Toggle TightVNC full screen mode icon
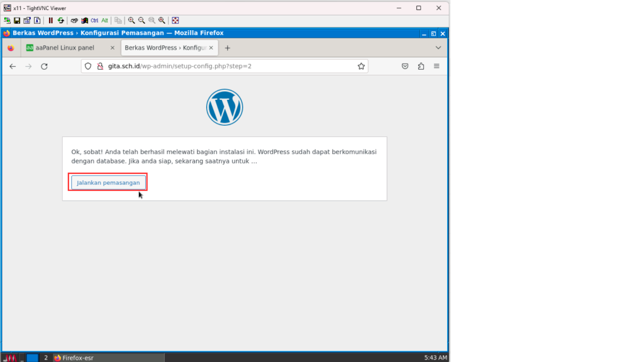The width and height of the screenshot is (644, 362). (175, 20)
